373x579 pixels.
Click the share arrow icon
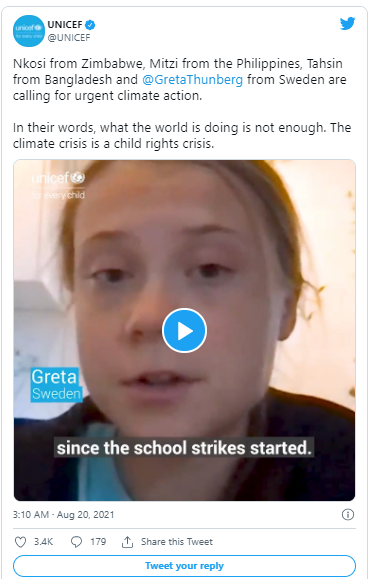127,542
